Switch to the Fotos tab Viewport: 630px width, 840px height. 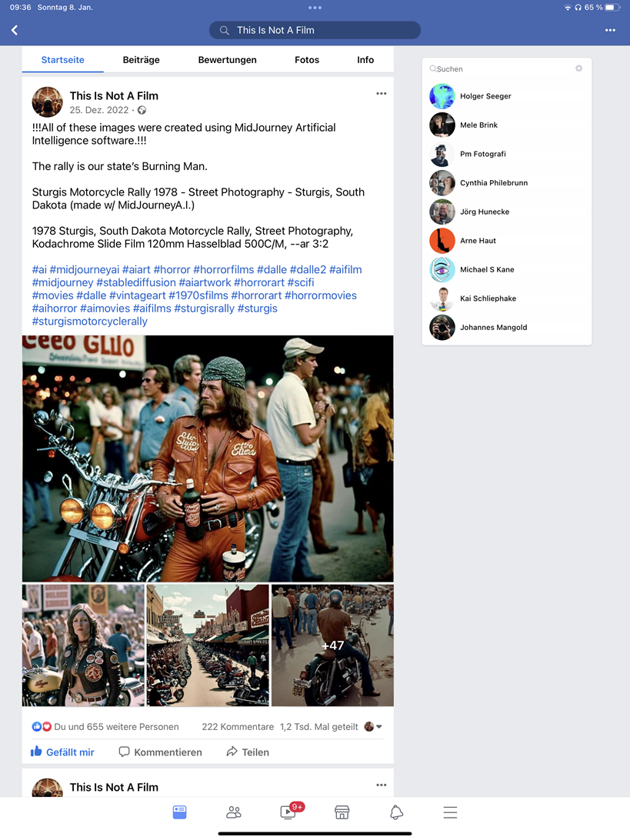(x=307, y=60)
